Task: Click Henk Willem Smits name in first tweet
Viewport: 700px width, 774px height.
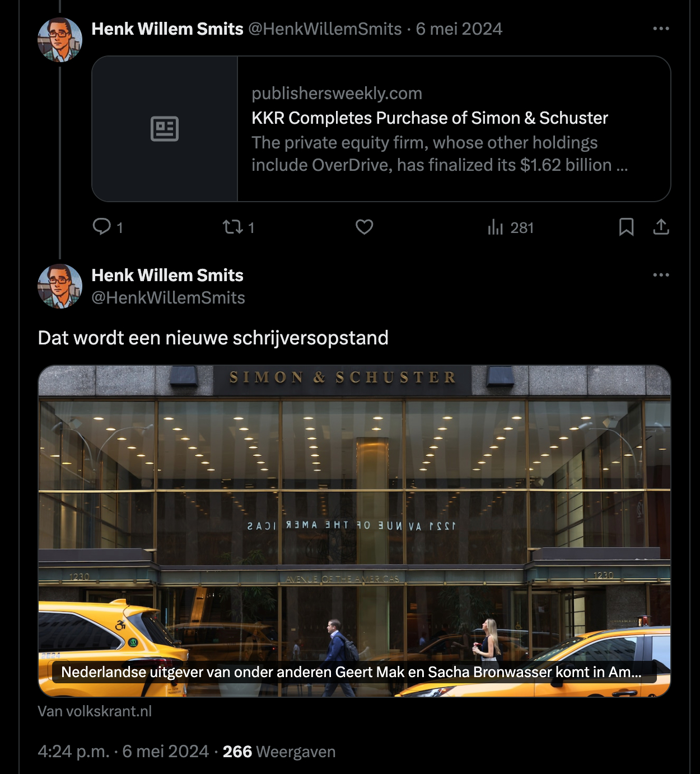Action: click(167, 29)
